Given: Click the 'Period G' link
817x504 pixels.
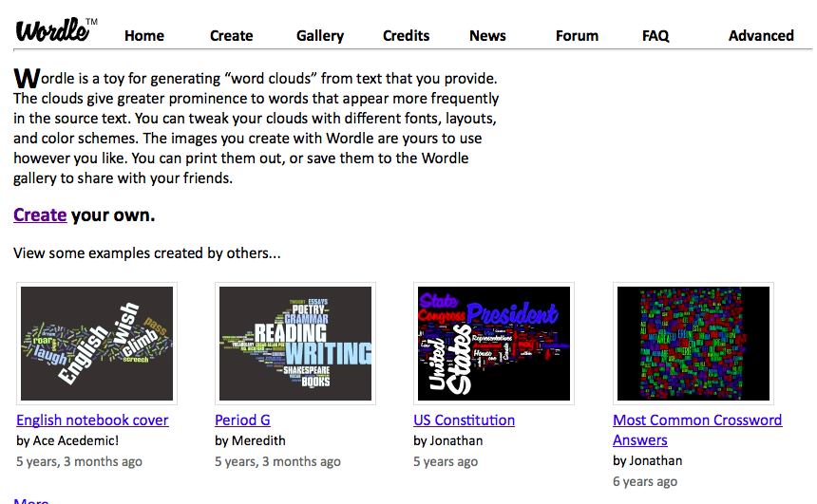Looking at the screenshot, I should (243, 420).
